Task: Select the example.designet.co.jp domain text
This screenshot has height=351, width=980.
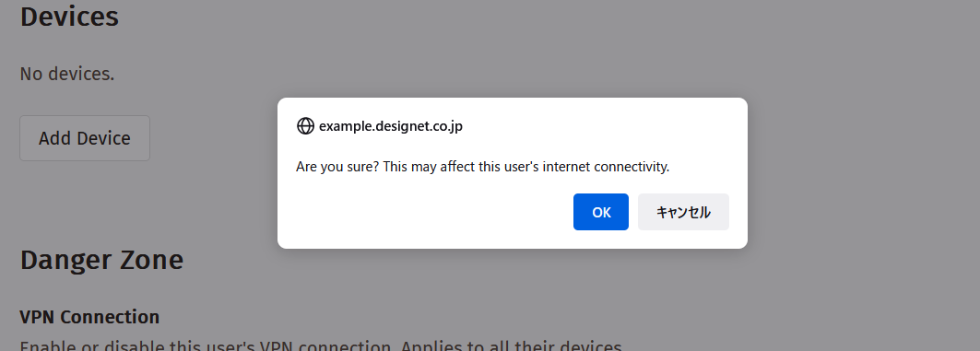Action: (x=391, y=126)
